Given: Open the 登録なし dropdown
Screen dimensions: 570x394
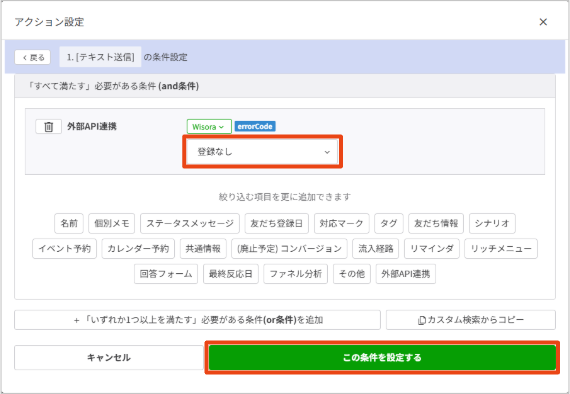Looking at the screenshot, I should (262, 152).
